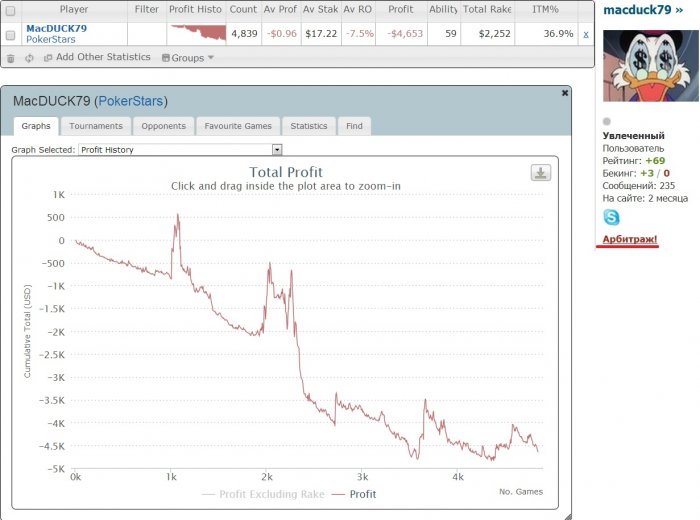Click the Арбитраж! link
700x520 pixels.
tap(630, 239)
